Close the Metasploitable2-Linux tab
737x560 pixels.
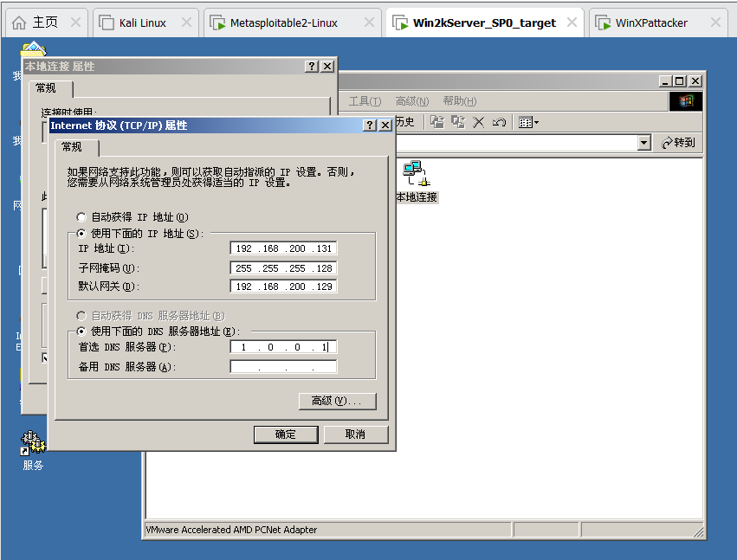tap(370, 23)
